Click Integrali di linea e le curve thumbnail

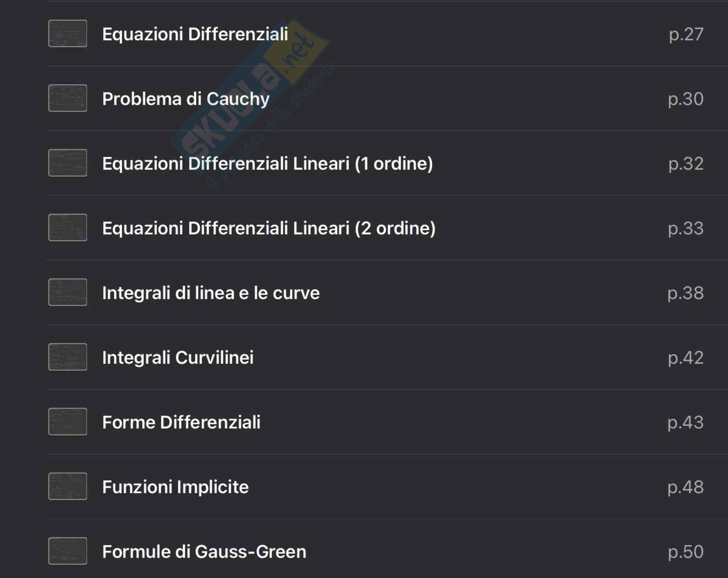click(x=68, y=292)
